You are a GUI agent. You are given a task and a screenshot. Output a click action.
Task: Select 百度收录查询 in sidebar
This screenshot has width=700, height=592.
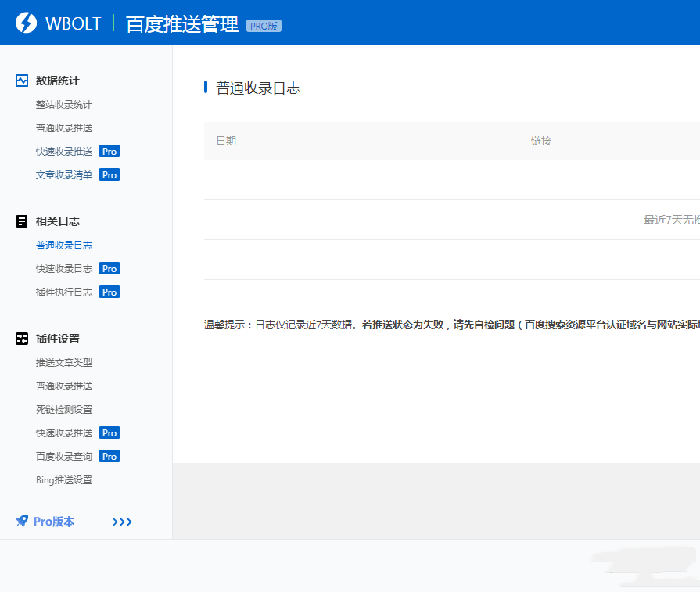[64, 457]
